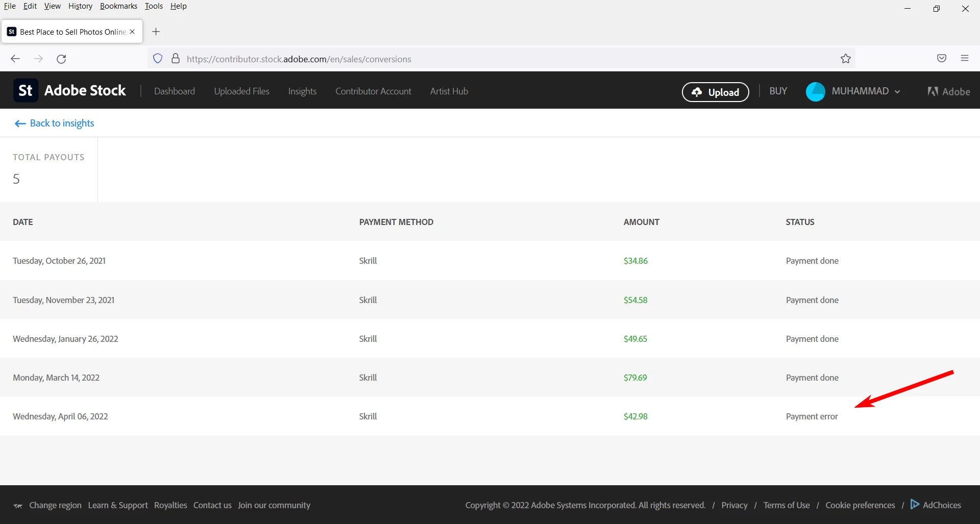Click Join our community link
Image resolution: width=980 pixels, height=524 pixels.
point(274,505)
